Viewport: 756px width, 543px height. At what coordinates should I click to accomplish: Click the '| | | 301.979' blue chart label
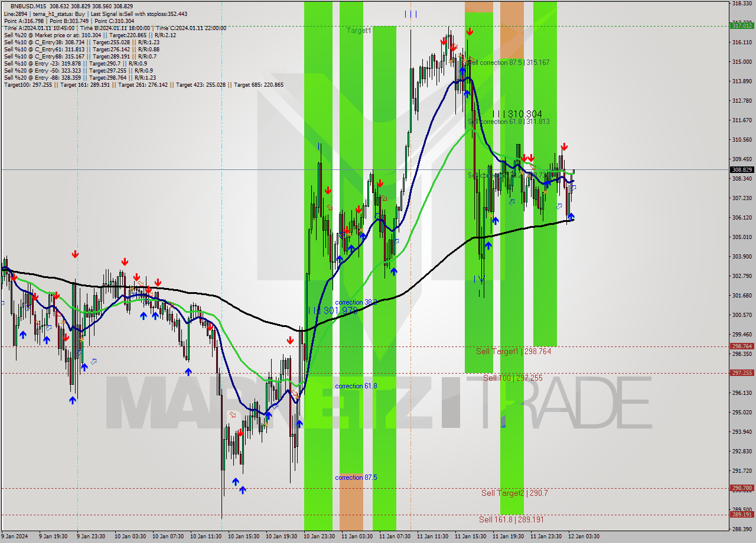(x=333, y=310)
